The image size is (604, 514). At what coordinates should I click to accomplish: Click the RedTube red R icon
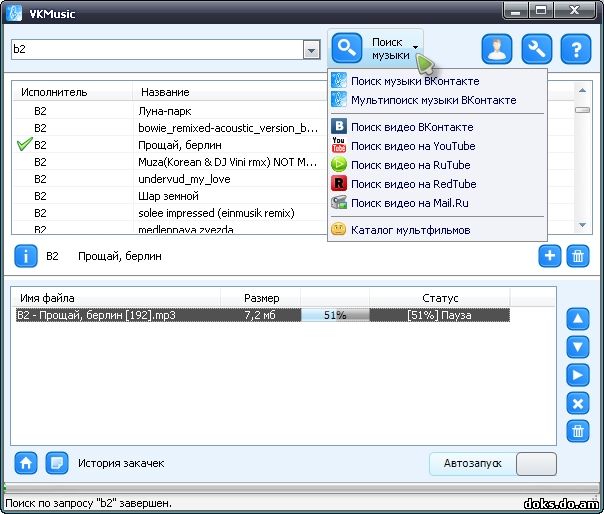click(x=339, y=184)
